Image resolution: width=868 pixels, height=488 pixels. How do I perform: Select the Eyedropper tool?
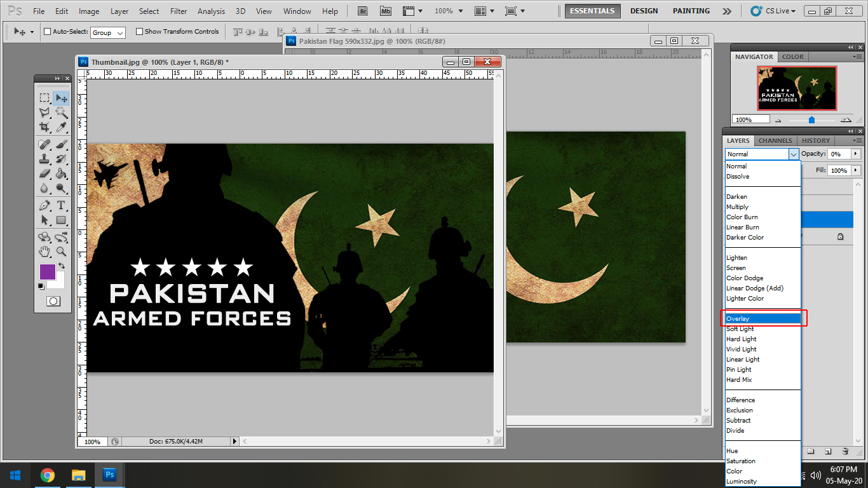(x=62, y=127)
